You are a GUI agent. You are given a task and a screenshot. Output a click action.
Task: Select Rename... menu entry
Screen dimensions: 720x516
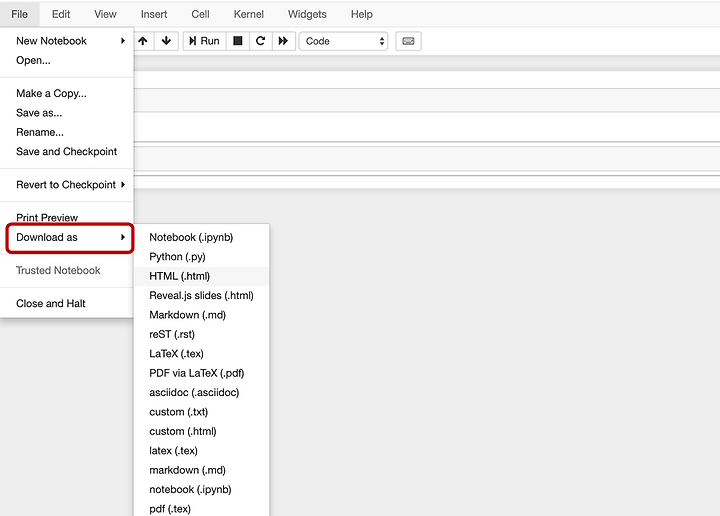[x=67, y=132]
